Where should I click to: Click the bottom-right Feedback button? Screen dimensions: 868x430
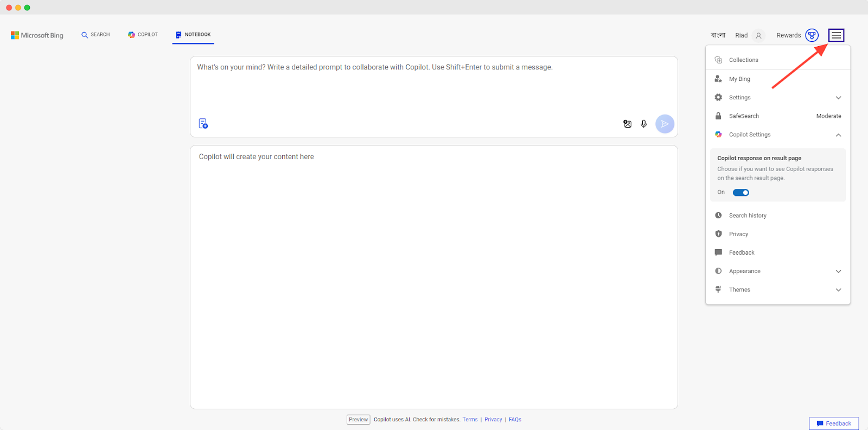pos(834,423)
